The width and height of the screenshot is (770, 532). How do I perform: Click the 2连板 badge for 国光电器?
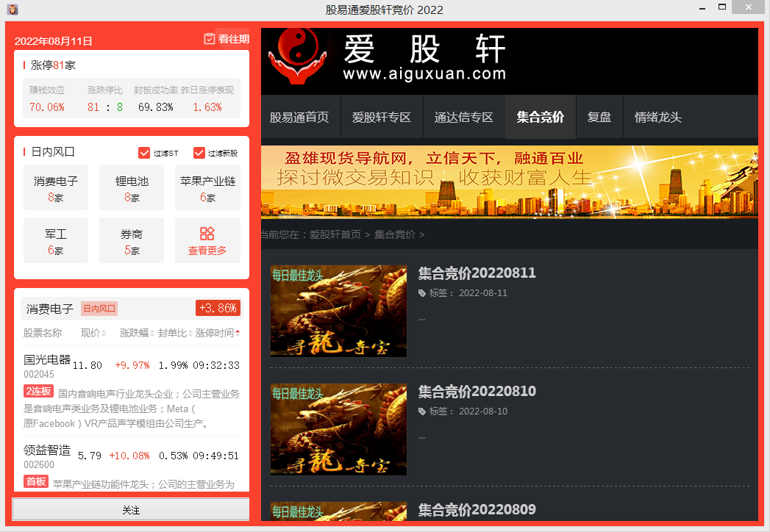pos(38,391)
